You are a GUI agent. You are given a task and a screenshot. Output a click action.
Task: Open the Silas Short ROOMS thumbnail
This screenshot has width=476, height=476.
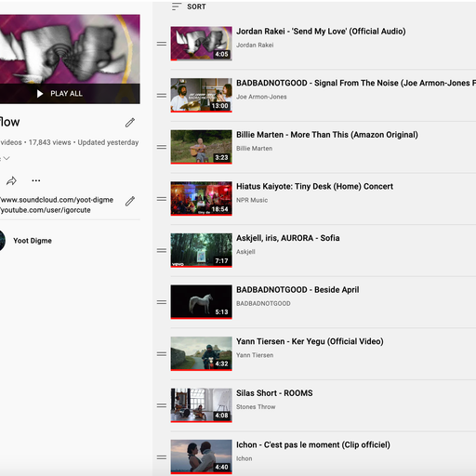[201, 405]
